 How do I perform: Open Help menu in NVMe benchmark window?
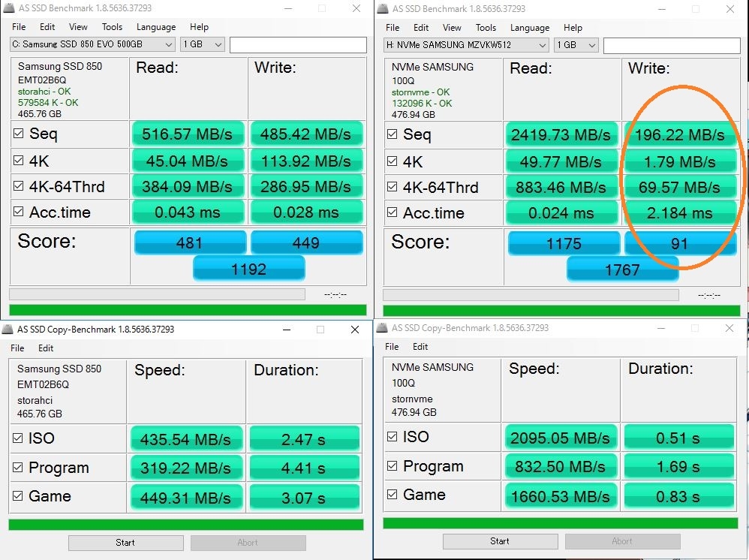(x=573, y=28)
